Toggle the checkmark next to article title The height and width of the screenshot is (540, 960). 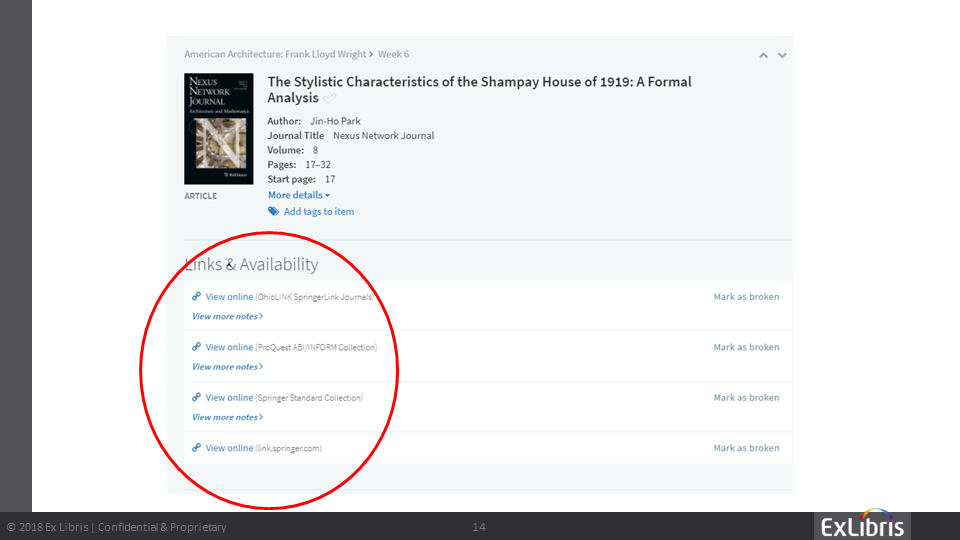(x=330, y=98)
